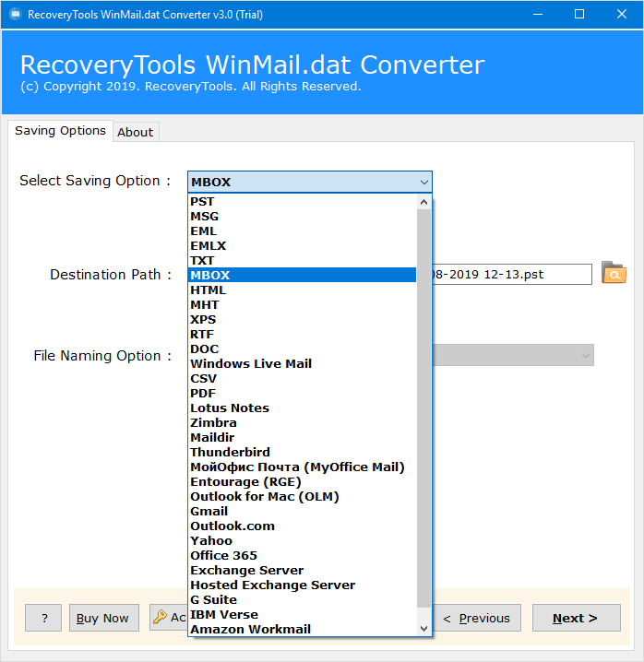Viewport: 644px width, 662px height.
Task: Select Yahoo in the list
Action: point(302,541)
